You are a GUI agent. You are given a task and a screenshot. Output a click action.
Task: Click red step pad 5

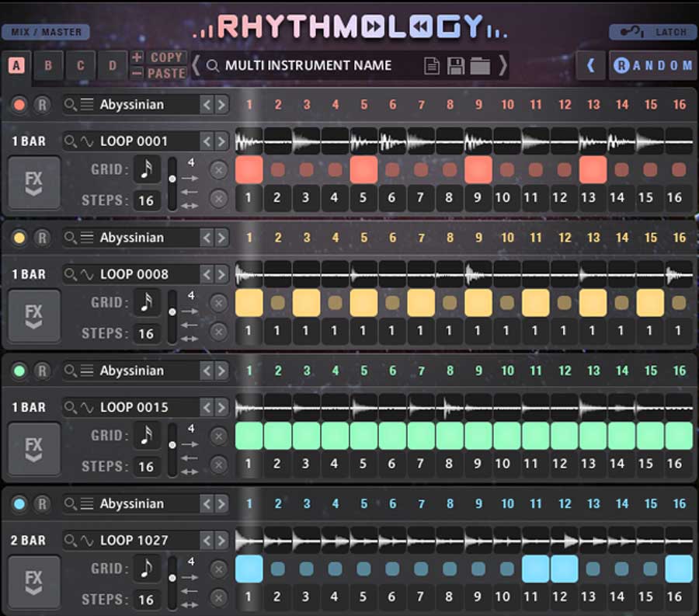pos(363,169)
